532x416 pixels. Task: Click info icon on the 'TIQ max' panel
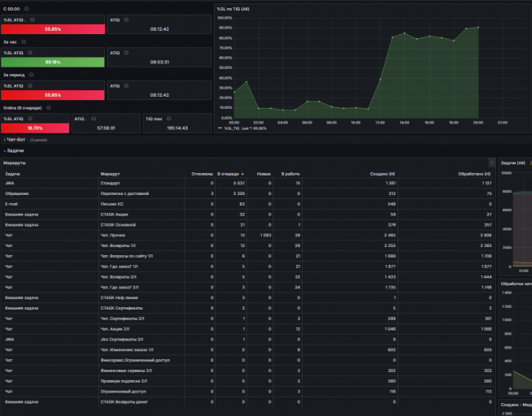click(x=169, y=119)
